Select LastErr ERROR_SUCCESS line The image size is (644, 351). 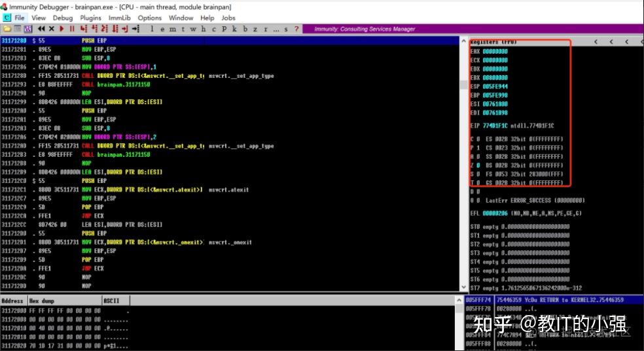pyautogui.click(x=535, y=200)
